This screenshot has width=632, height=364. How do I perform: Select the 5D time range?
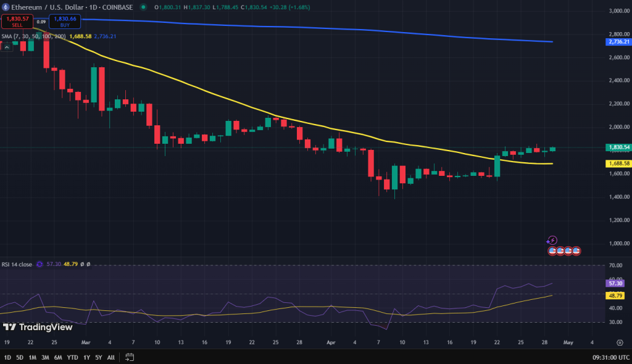(19, 357)
